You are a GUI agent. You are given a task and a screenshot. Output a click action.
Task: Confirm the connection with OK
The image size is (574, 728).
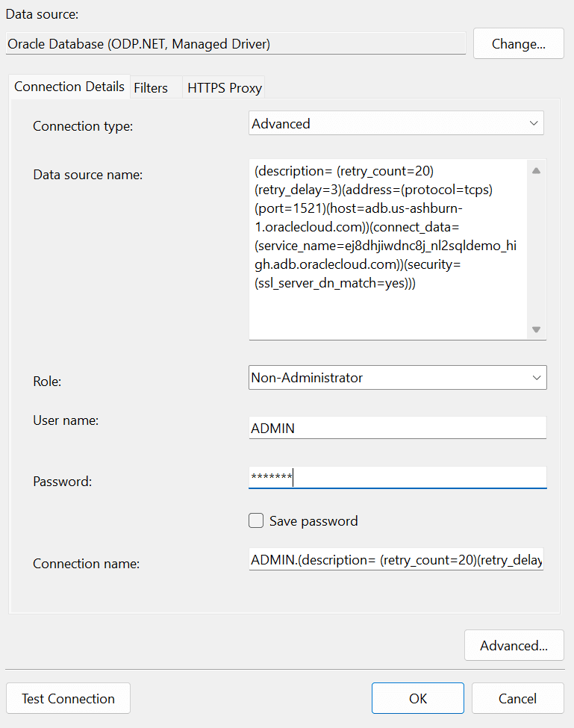pos(417,698)
